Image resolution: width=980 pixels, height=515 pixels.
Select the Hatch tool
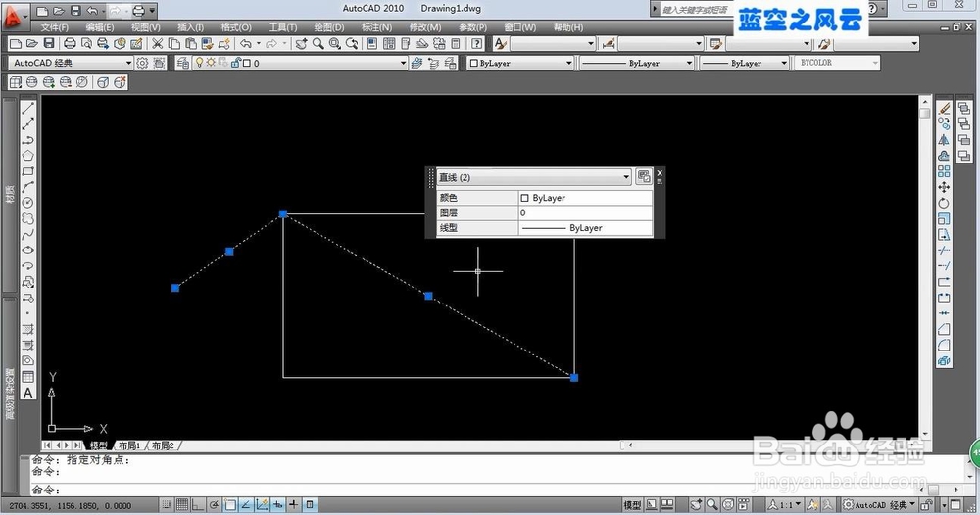click(x=28, y=329)
